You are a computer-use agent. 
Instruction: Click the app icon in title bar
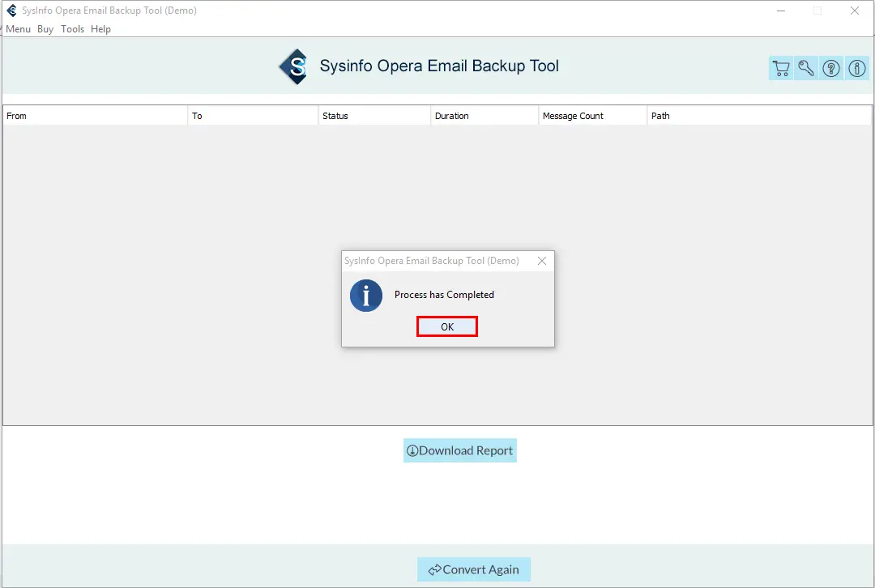click(11, 11)
